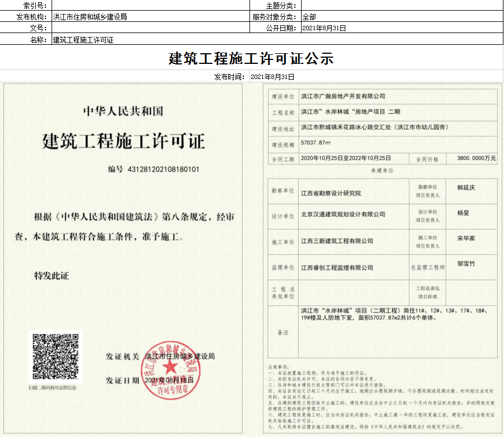Select 洪江市广瀚房地产开发有限公司
The height and width of the screenshot is (437, 504).
[343, 96]
